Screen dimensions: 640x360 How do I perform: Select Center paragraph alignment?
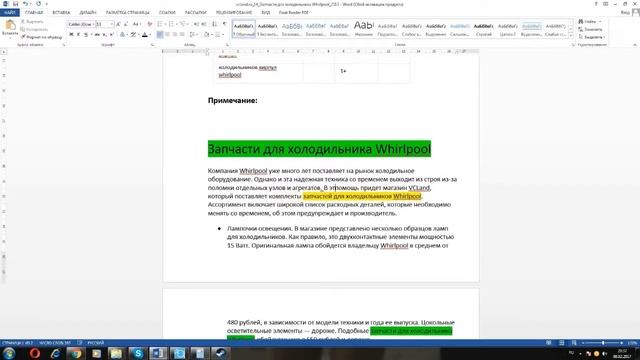tap(167, 35)
